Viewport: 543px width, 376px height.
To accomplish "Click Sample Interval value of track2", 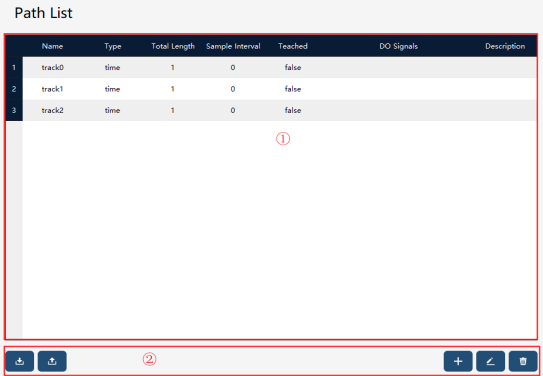I will coord(233,110).
